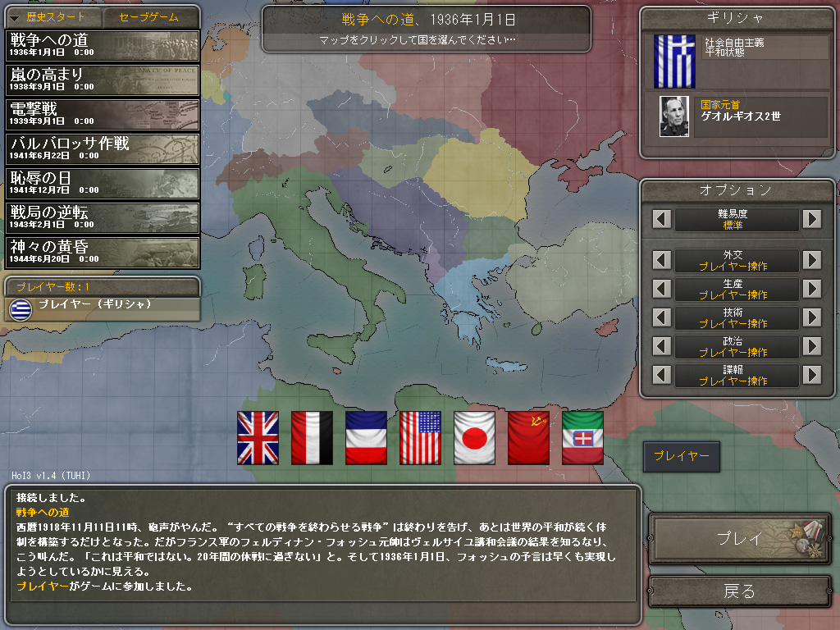Viewport: 840px width, 630px height.
Task: Choose the Japan flag icon
Action: (x=474, y=438)
